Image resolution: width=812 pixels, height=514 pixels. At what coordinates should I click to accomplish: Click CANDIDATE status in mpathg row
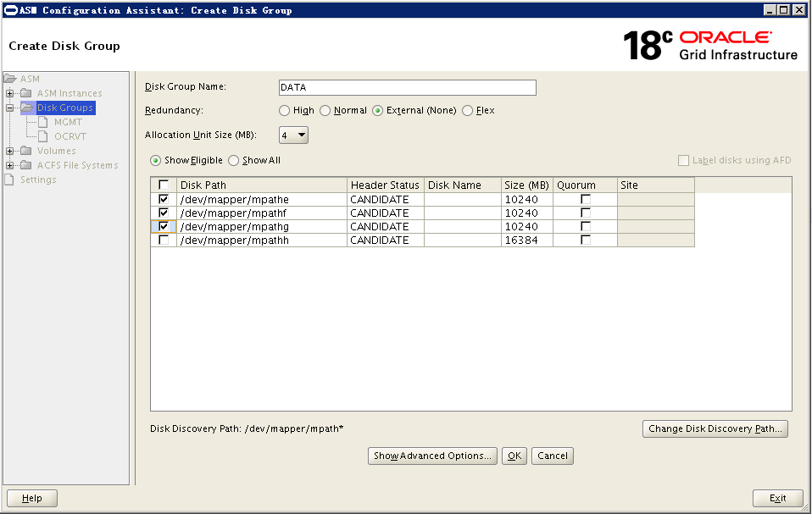click(x=386, y=226)
